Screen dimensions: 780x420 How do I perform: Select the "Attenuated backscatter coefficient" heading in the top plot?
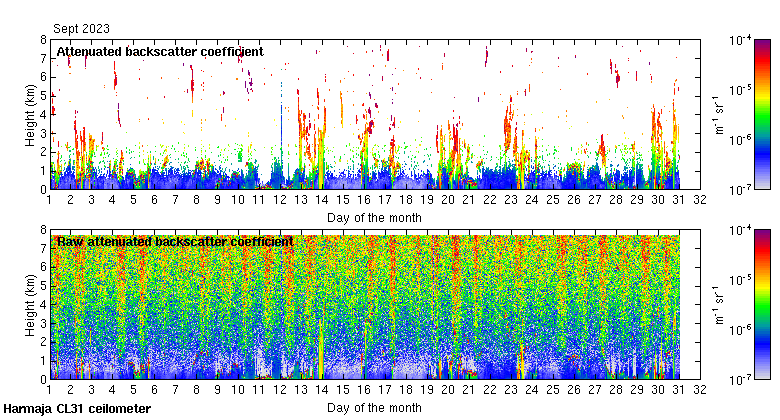(x=160, y=52)
